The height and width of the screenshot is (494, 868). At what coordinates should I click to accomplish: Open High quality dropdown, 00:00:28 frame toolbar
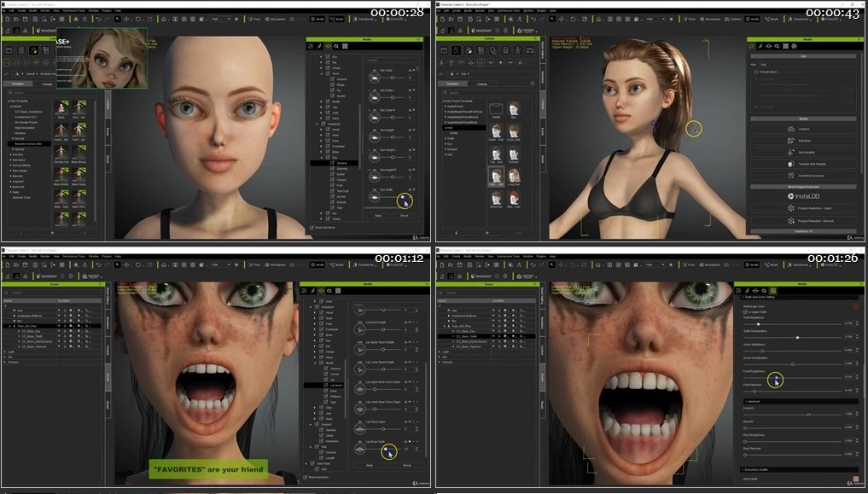click(x=219, y=19)
